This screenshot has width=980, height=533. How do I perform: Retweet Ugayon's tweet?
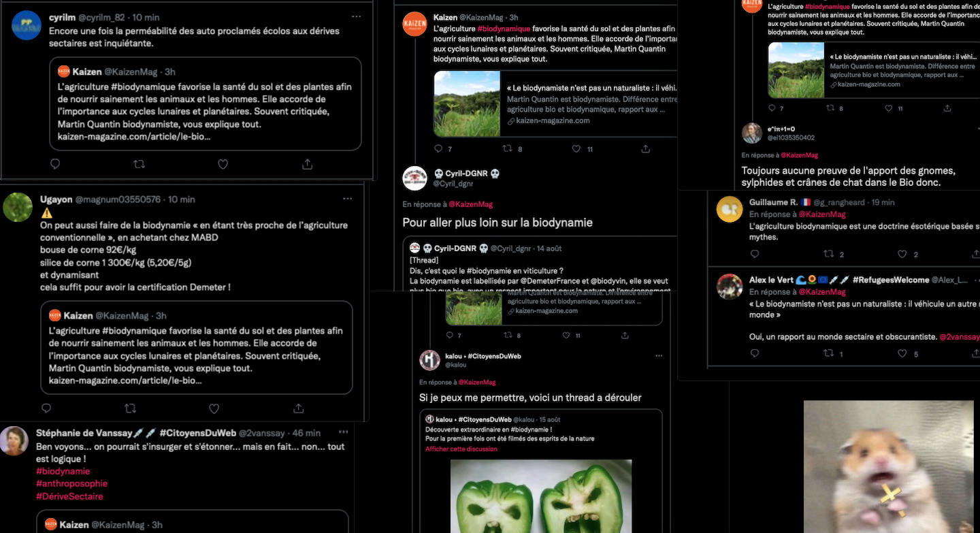[130, 408]
